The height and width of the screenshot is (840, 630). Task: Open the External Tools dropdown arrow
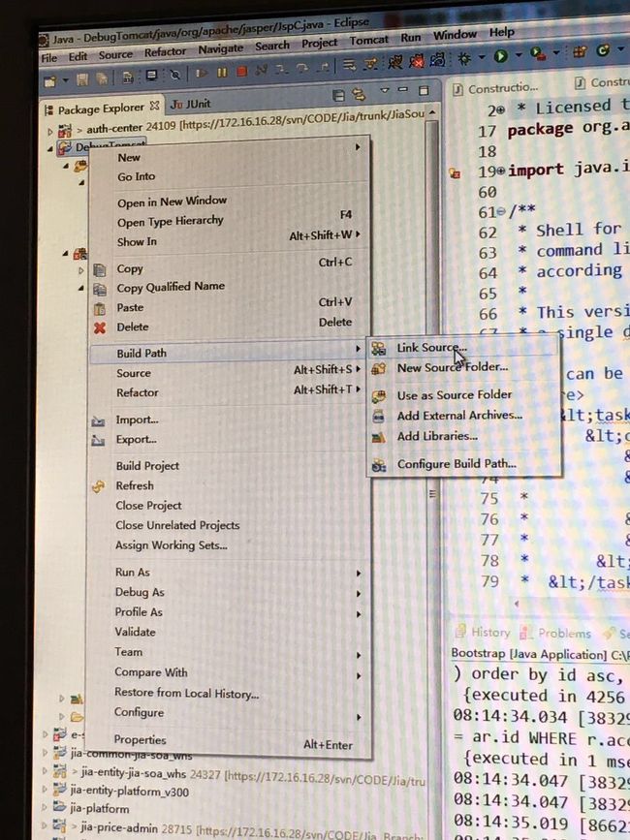pyautogui.click(x=555, y=52)
